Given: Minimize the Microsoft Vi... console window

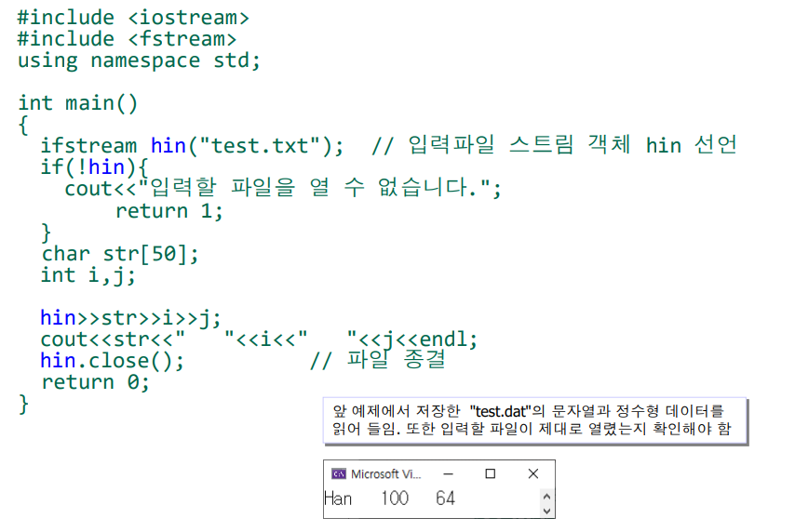Looking at the screenshot, I should tap(448, 473).
